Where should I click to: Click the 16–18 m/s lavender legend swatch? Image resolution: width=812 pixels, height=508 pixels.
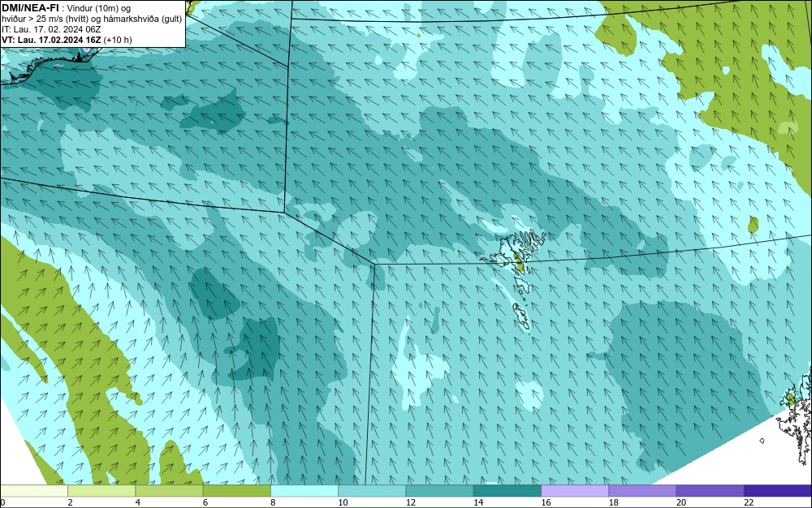click(x=575, y=491)
